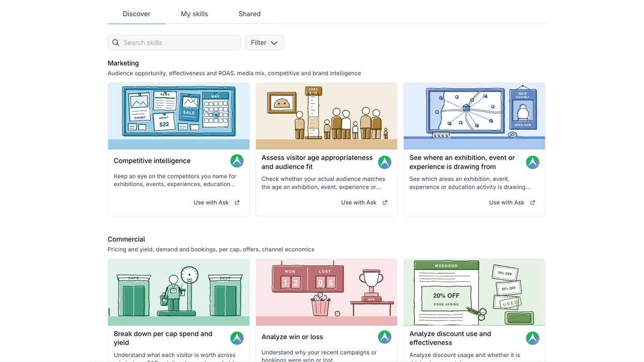
Task: Click description 'Check whether your actual audience matches'
Action: tap(323, 183)
